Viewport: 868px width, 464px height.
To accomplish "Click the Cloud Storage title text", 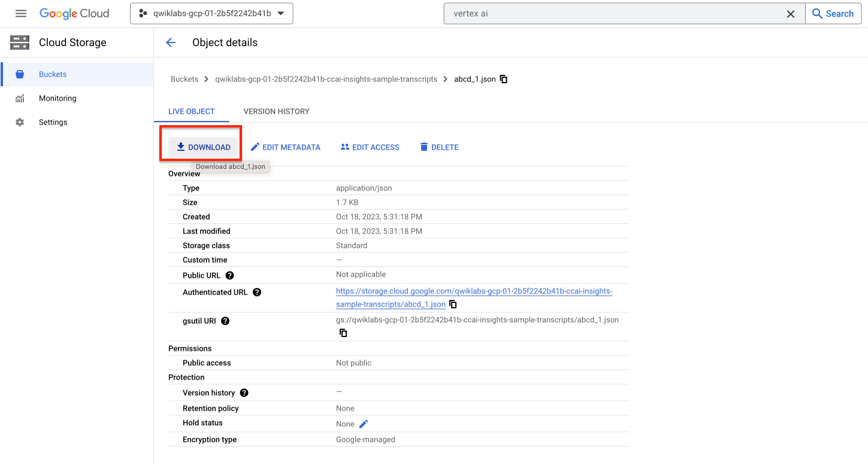I will [72, 43].
